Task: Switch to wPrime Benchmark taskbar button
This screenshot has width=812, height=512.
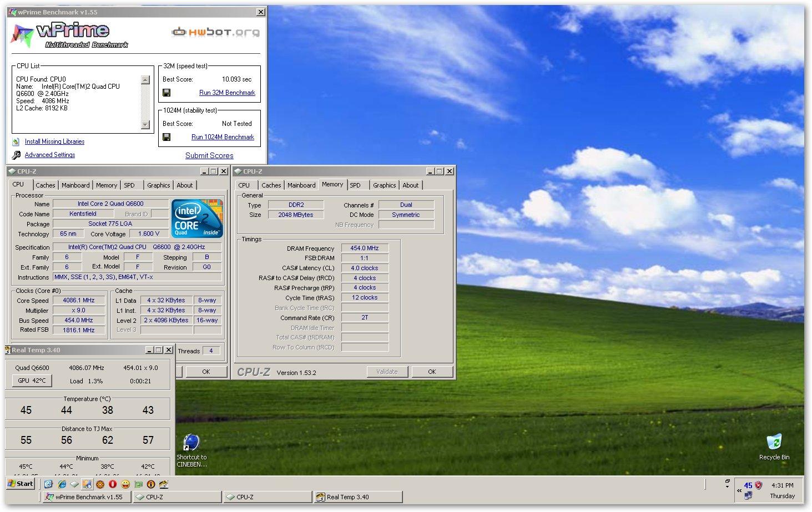Action: [87, 497]
